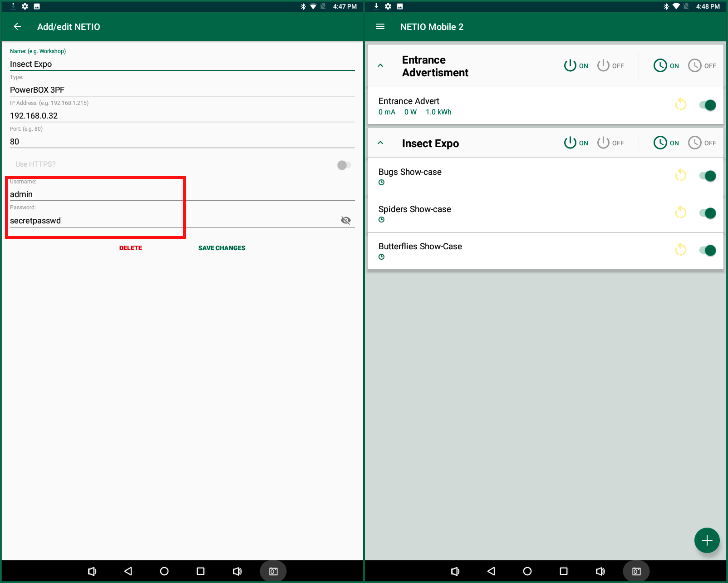Image resolution: width=728 pixels, height=583 pixels.
Task: Open the NETIO Mobile 2 hamburger menu
Action: [x=380, y=26]
